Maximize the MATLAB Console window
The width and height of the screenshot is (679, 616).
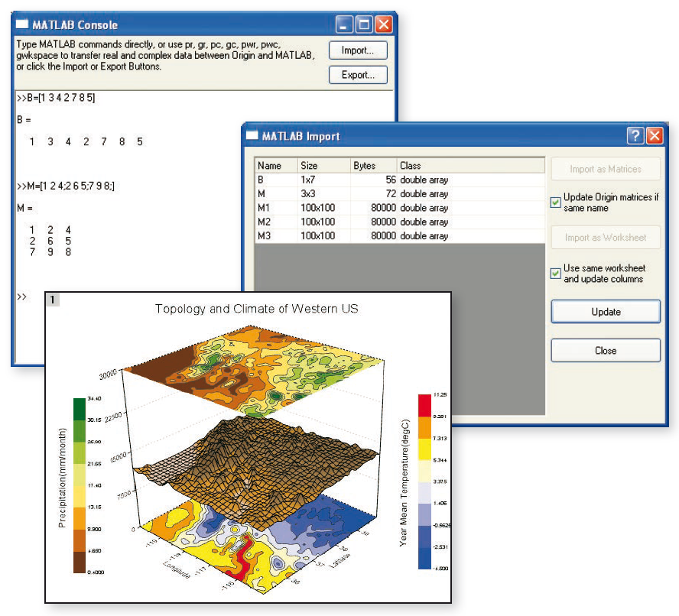[x=364, y=24]
